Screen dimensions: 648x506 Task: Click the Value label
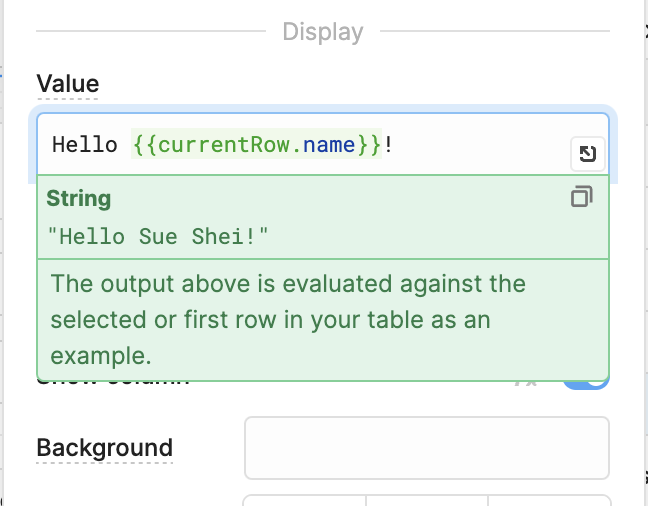point(68,84)
